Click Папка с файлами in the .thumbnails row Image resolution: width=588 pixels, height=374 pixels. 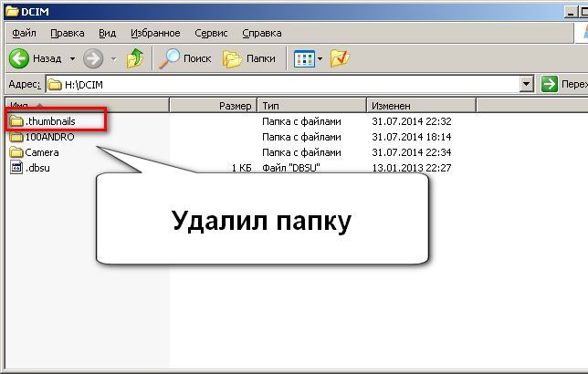(x=301, y=121)
